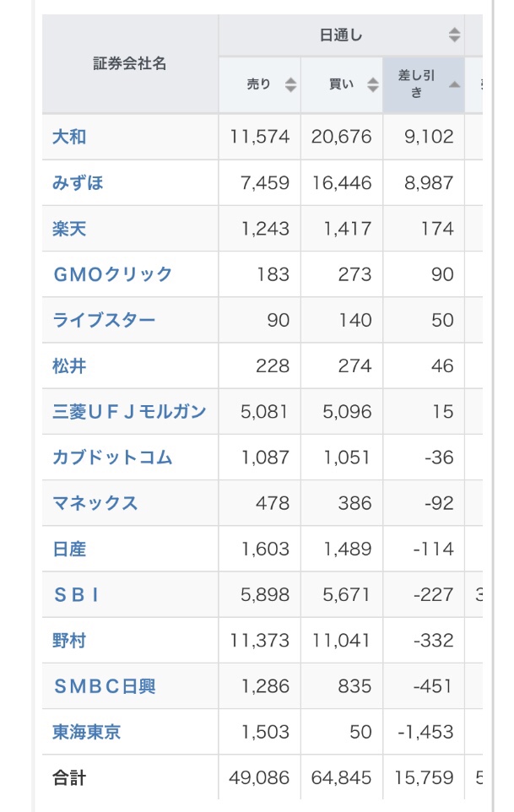Open the SMBC日興 link

coord(105,685)
